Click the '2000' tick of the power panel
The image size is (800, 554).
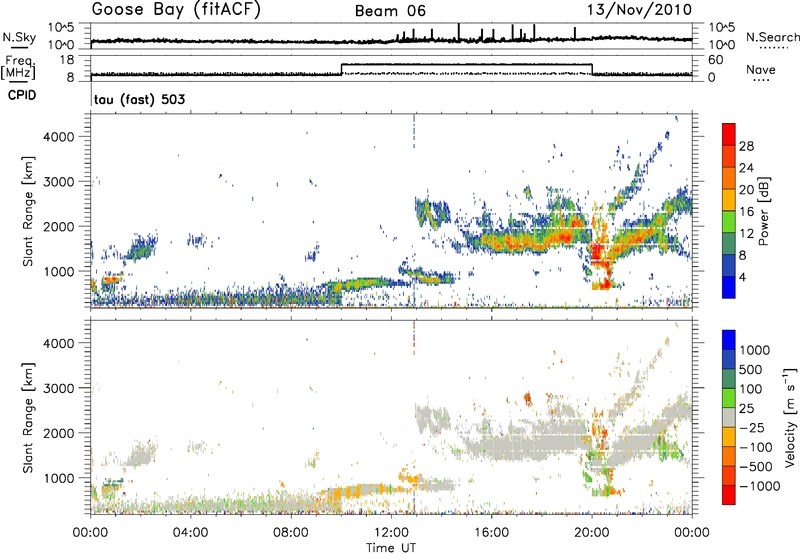59,226
